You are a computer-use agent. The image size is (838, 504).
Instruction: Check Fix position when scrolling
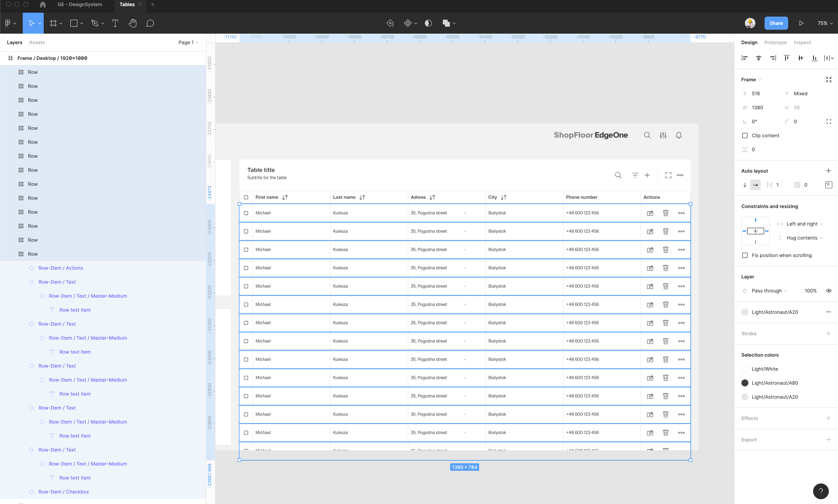tap(745, 255)
